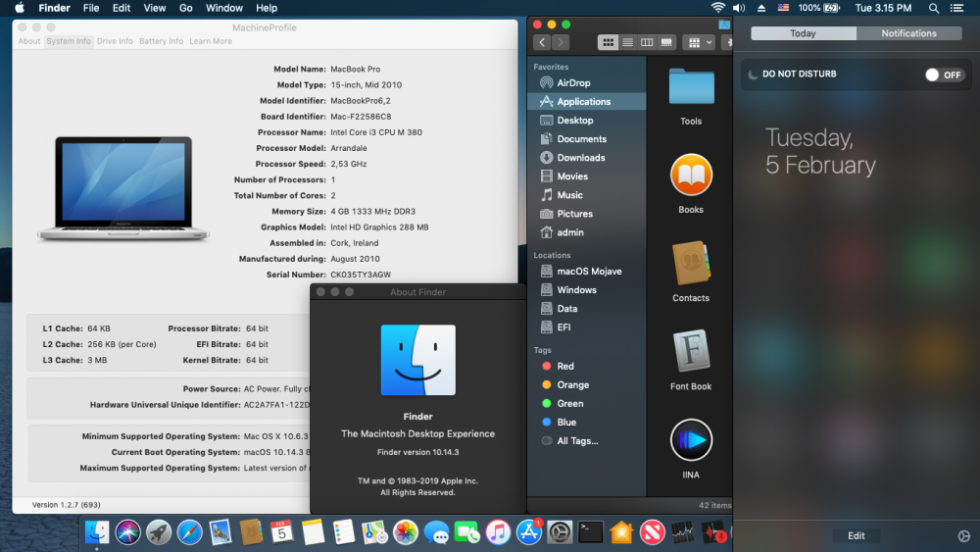The height and width of the screenshot is (552, 980).
Task: Open Spotlight search in menu bar
Action: point(933,8)
